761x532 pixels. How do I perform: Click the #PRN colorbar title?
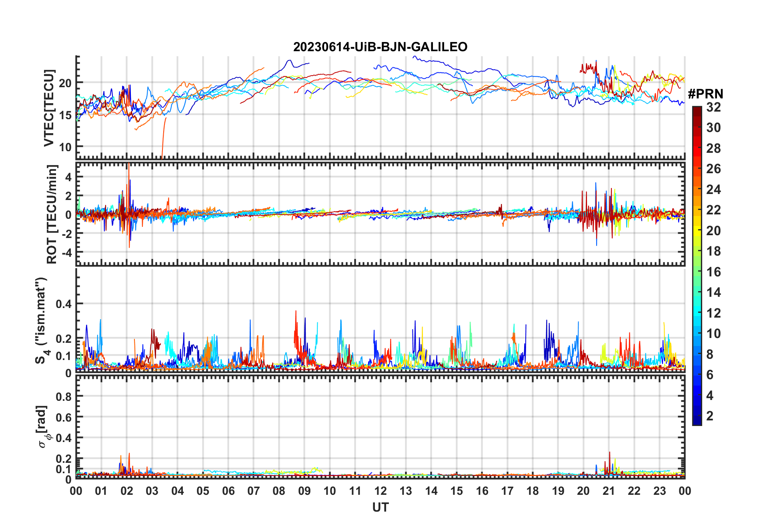click(x=706, y=94)
